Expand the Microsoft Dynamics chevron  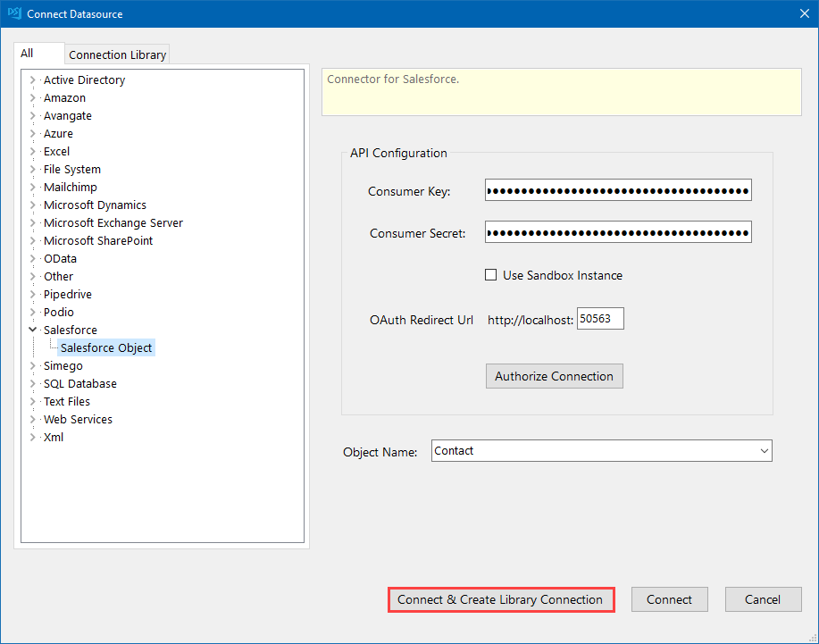[32, 205]
